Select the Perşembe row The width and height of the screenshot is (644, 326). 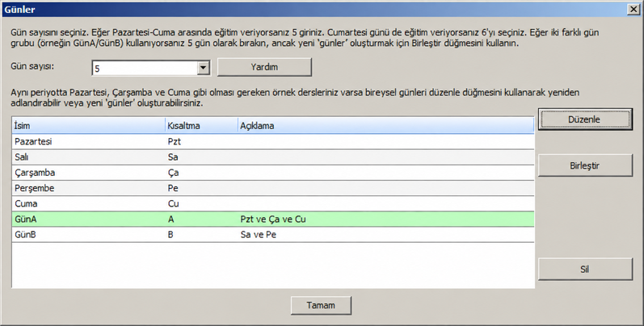[273, 188]
